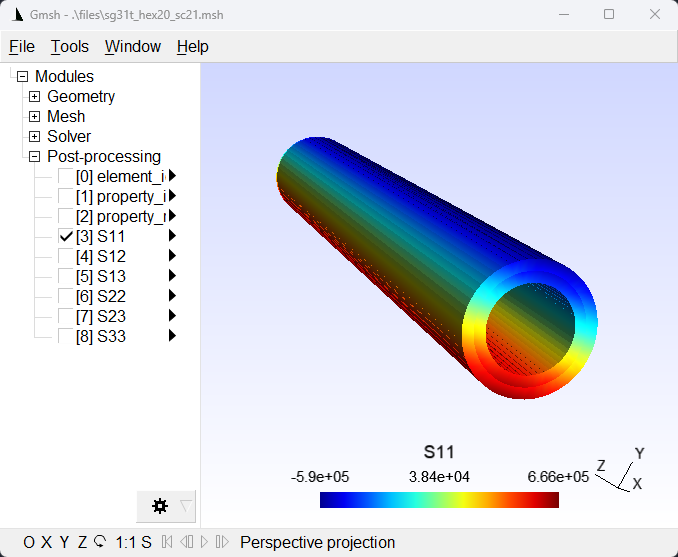Reset scale with the 1:1 button
Viewport: 678px width, 557px height.
pyautogui.click(x=125, y=543)
